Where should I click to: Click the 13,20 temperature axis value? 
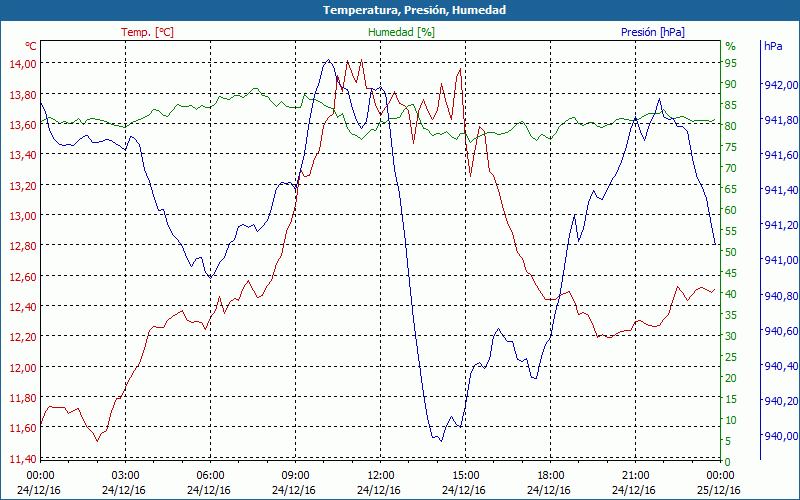[x=23, y=186]
